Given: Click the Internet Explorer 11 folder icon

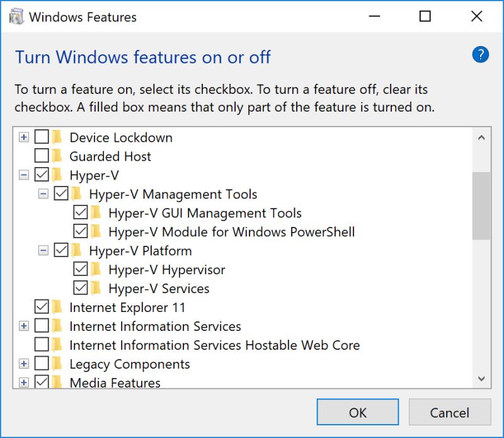Looking at the screenshot, I should pos(57,307).
